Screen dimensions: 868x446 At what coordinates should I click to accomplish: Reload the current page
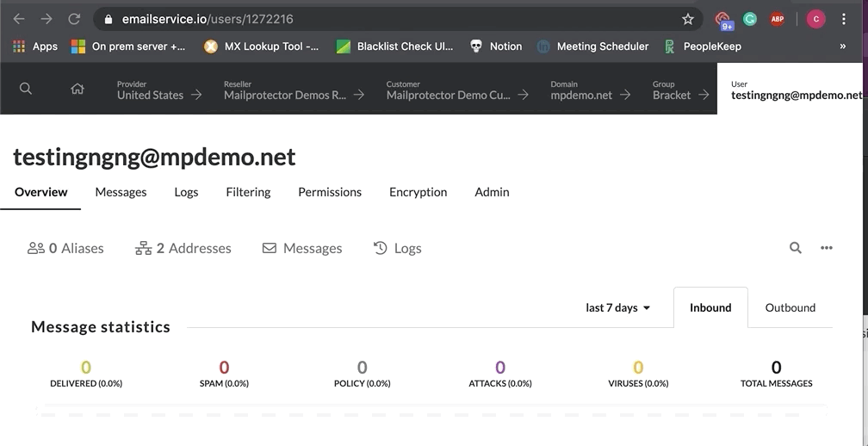point(74,19)
